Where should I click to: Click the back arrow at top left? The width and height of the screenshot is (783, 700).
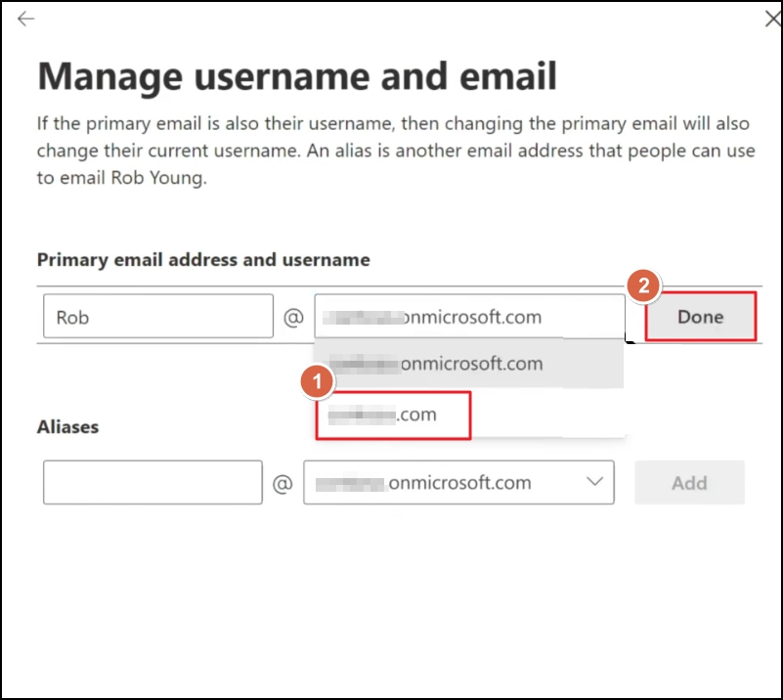pos(25,19)
